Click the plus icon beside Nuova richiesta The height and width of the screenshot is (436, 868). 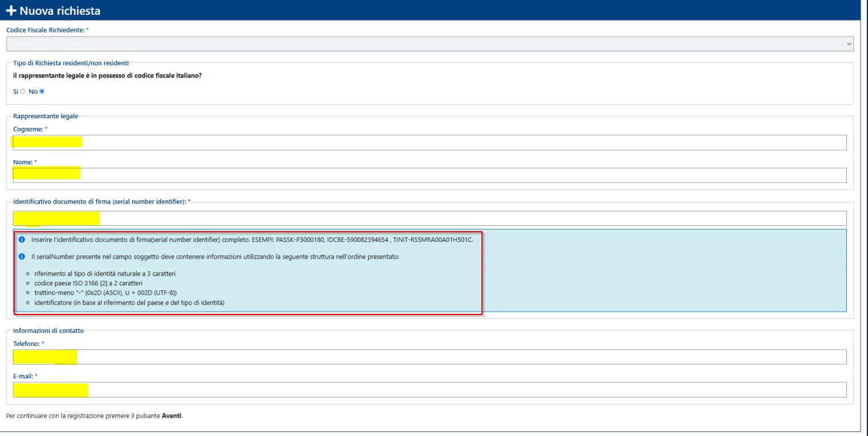(11, 11)
